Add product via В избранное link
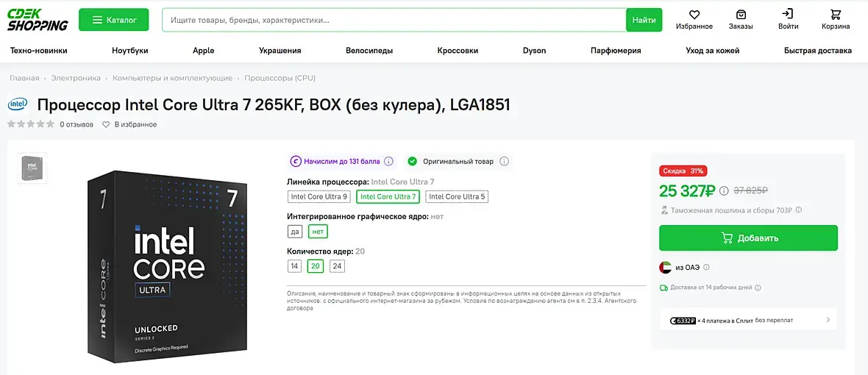 pos(129,124)
